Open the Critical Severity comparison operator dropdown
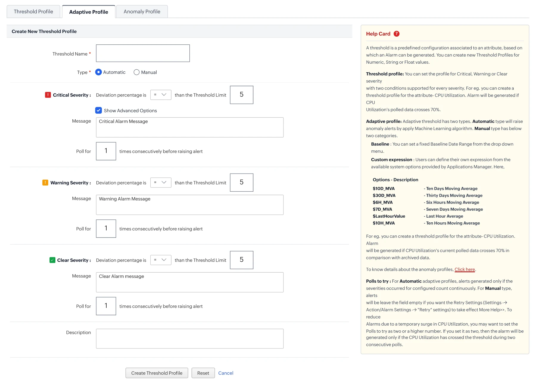The width and height of the screenshot is (536, 392). [161, 95]
